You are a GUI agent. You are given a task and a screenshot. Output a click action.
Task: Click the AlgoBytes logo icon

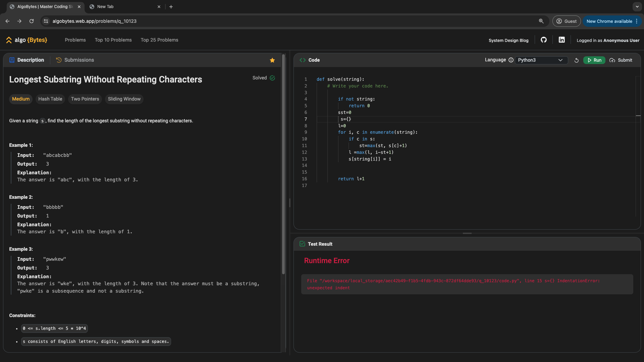[8, 40]
